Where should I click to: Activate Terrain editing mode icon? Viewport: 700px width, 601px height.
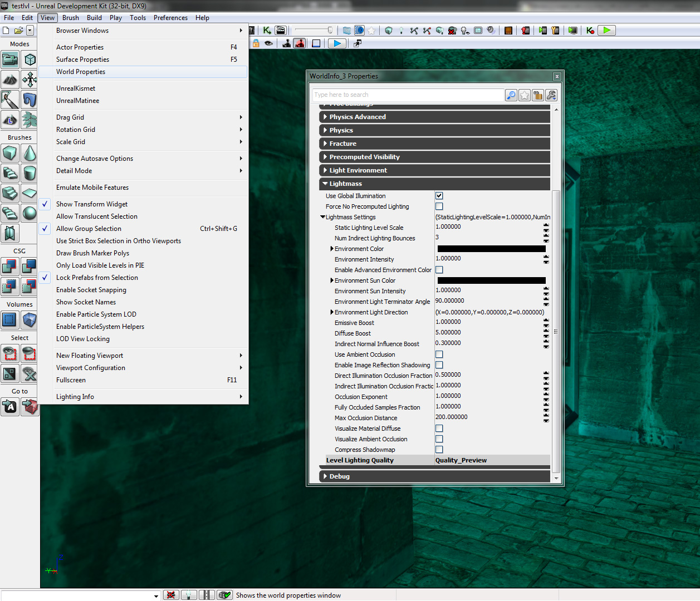[10, 80]
